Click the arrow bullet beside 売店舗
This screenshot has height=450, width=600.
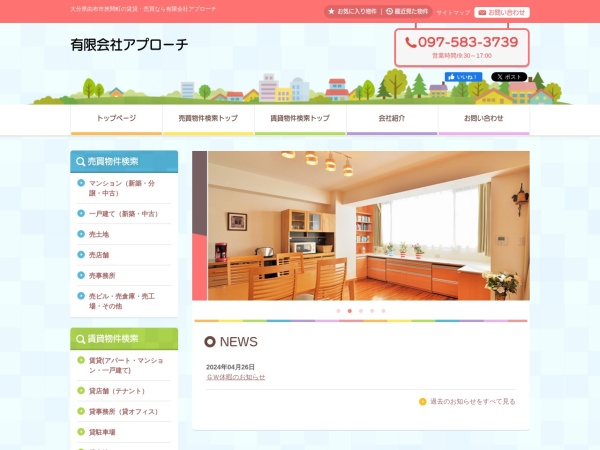click(x=81, y=254)
